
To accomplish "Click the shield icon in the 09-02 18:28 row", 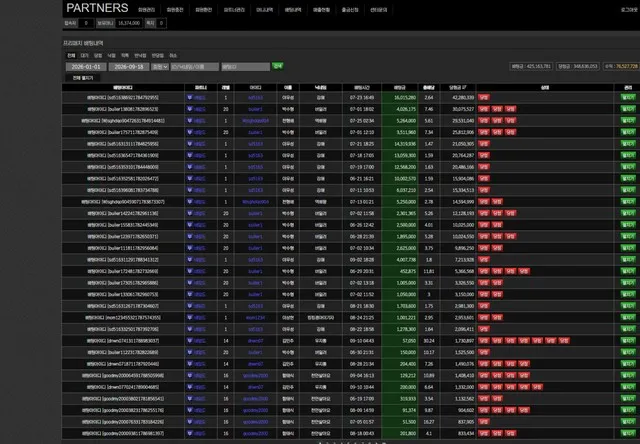I will point(190,259).
